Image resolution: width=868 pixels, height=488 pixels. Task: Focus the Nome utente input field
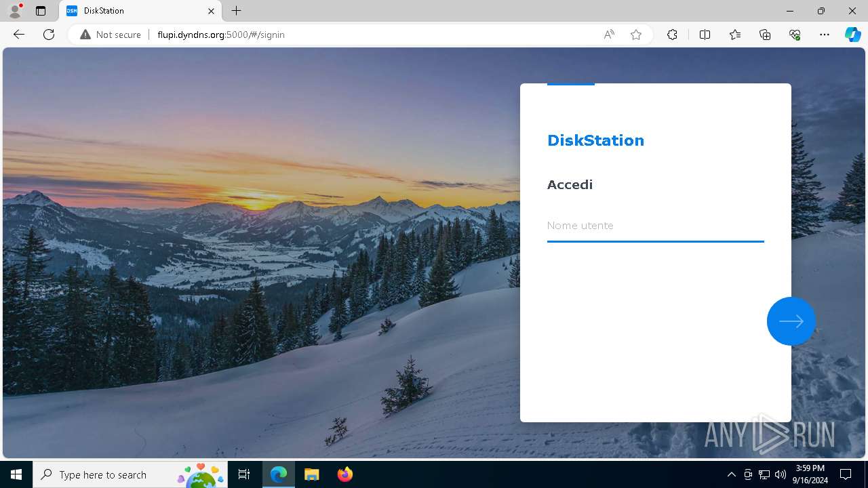tap(655, 226)
